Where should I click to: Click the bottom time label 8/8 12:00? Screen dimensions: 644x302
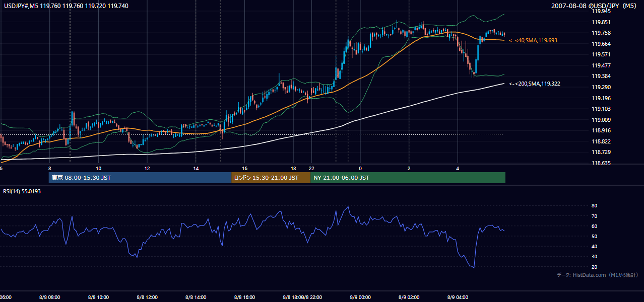coord(147,297)
